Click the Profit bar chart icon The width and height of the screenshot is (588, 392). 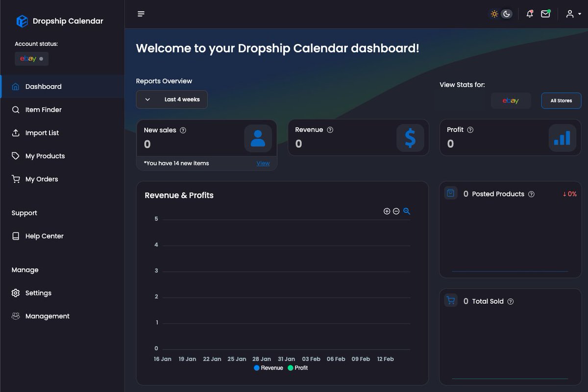[x=562, y=138]
